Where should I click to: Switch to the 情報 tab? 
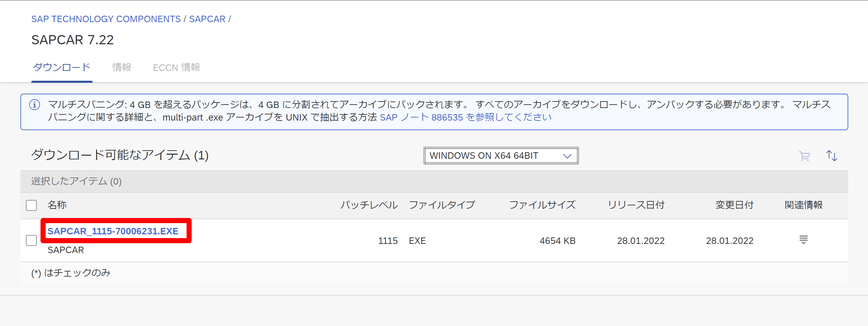click(x=122, y=67)
